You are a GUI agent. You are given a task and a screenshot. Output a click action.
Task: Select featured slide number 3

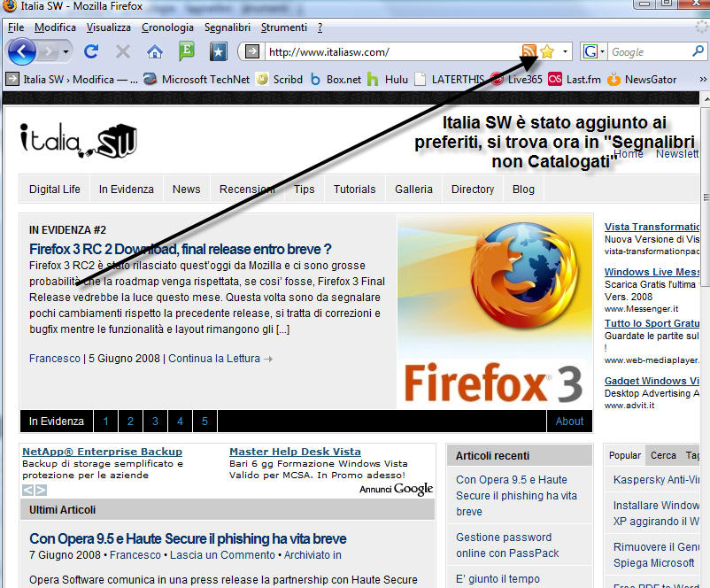click(155, 422)
